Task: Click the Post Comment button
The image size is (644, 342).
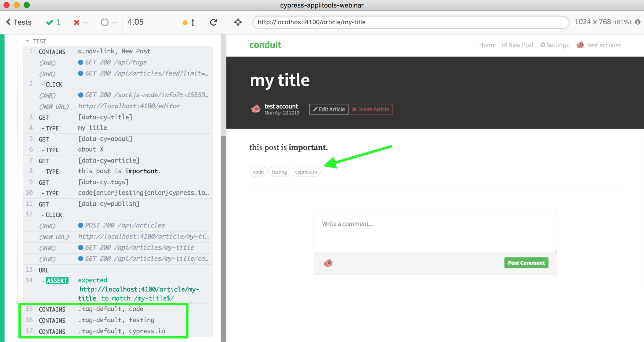Action: [526, 263]
